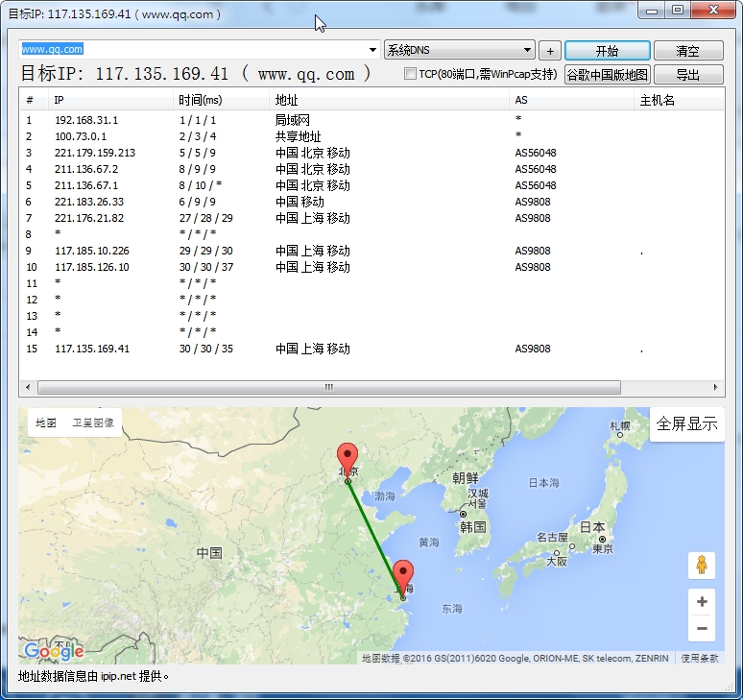Click the 导出 export button
This screenshot has height=700, width=743.
[x=688, y=74]
